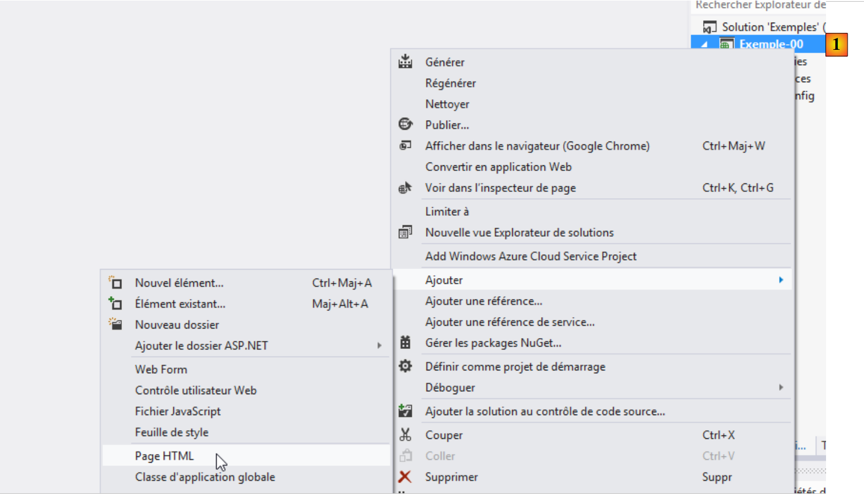The image size is (864, 504).
Task: Click the Publier globe icon
Action: pyautogui.click(x=405, y=124)
